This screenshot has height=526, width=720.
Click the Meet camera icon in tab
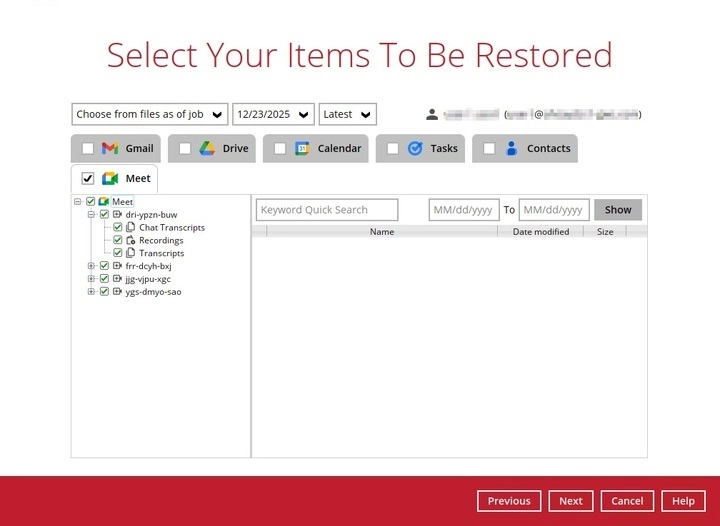pyautogui.click(x=110, y=179)
